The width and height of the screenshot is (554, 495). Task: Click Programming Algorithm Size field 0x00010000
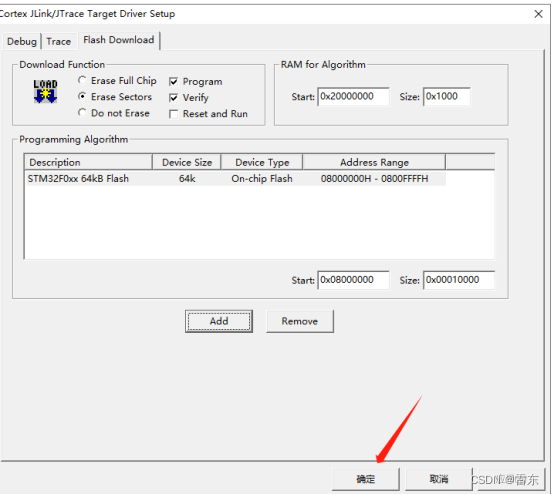click(459, 280)
